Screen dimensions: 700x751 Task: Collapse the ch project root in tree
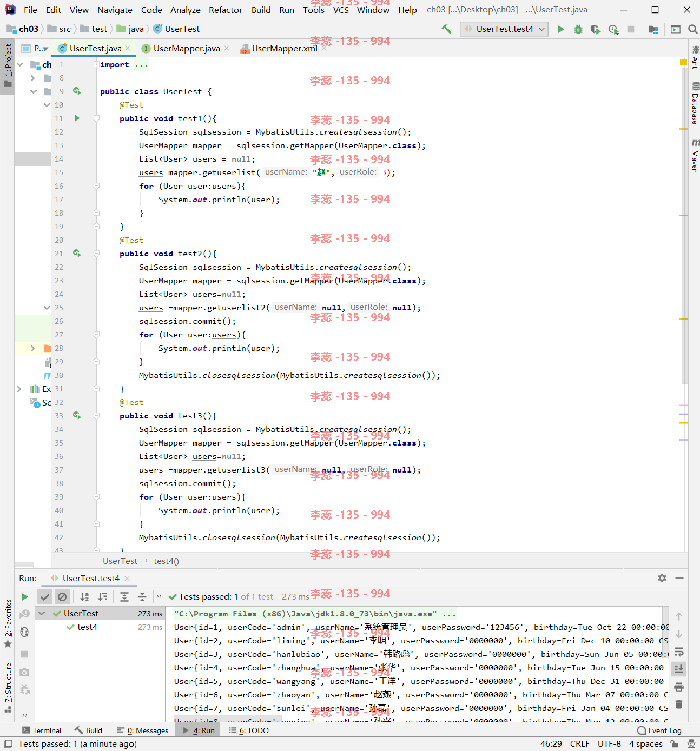click(x=20, y=64)
